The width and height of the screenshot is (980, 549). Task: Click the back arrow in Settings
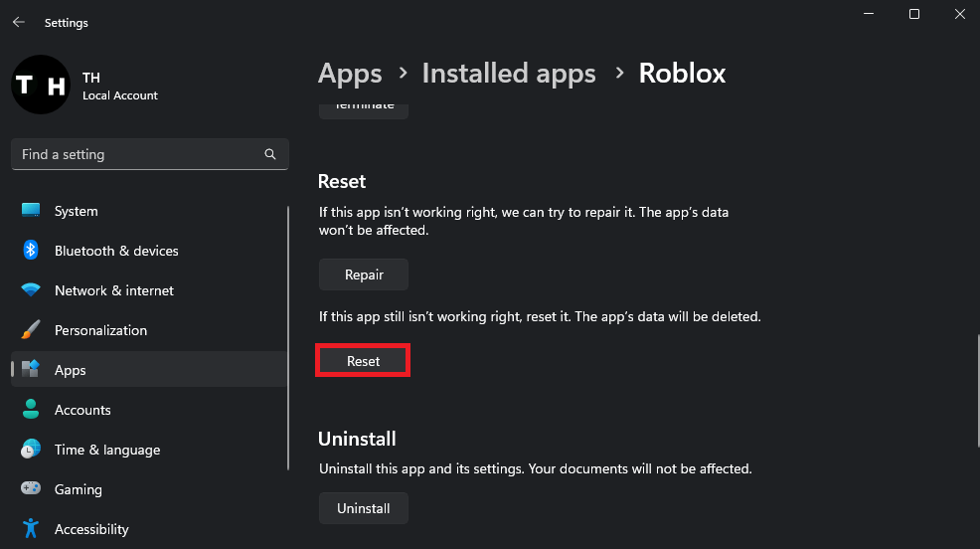(19, 23)
